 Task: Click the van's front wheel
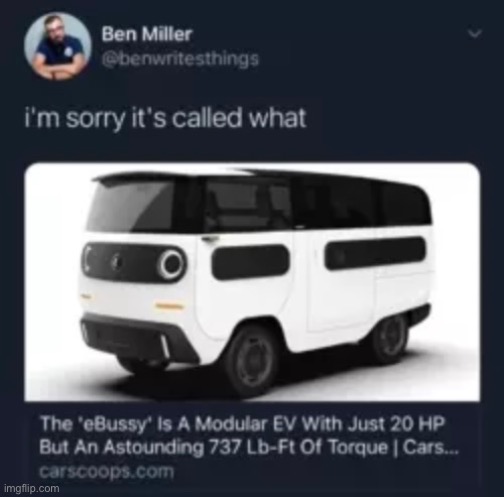[x=253, y=362]
